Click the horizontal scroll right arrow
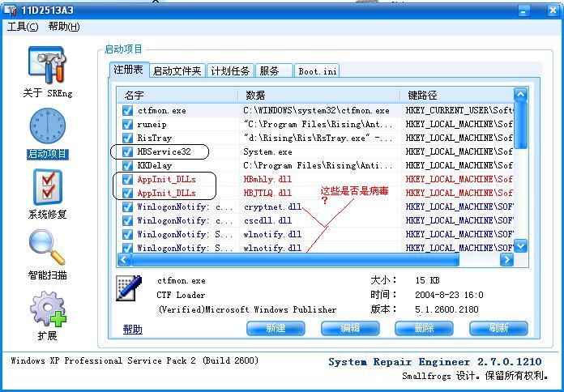 click(506, 259)
